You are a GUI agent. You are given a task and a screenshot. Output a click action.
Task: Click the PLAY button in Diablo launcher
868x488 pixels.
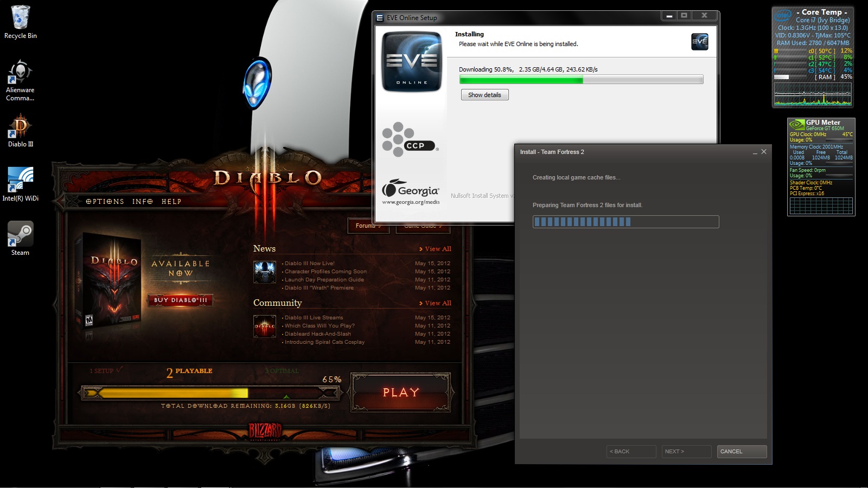point(401,392)
